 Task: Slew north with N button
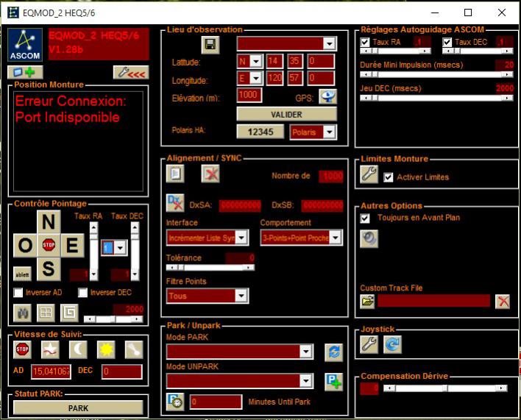pos(49,222)
